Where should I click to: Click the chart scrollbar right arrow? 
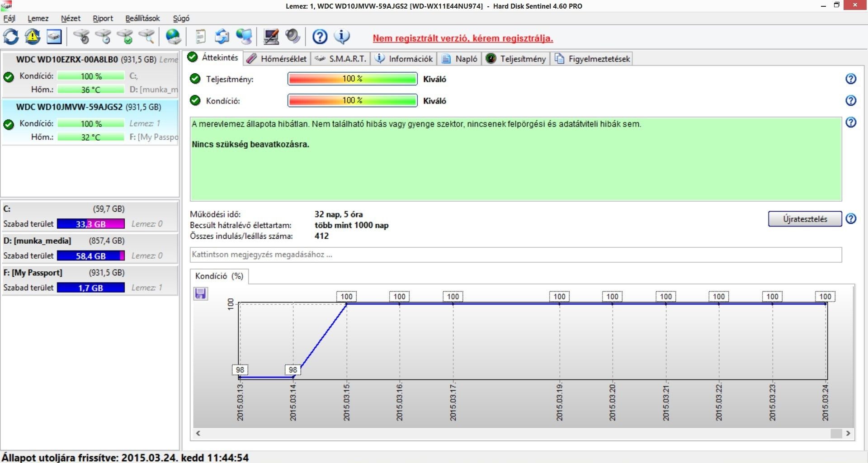point(848,433)
